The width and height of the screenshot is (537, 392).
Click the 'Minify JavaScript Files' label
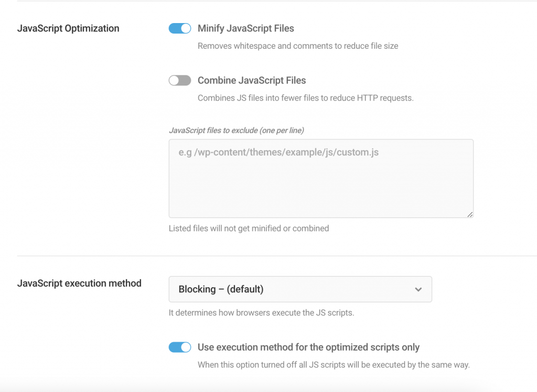[x=246, y=28]
